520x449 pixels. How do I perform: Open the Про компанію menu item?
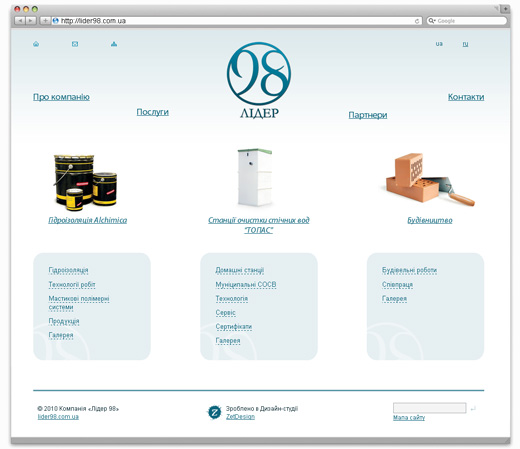pyautogui.click(x=61, y=97)
